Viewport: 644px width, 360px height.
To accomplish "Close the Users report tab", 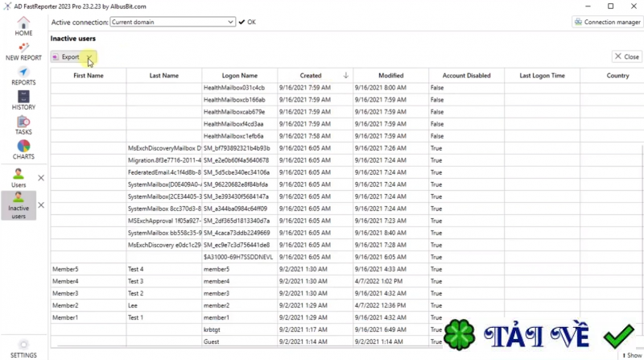I will click(41, 178).
